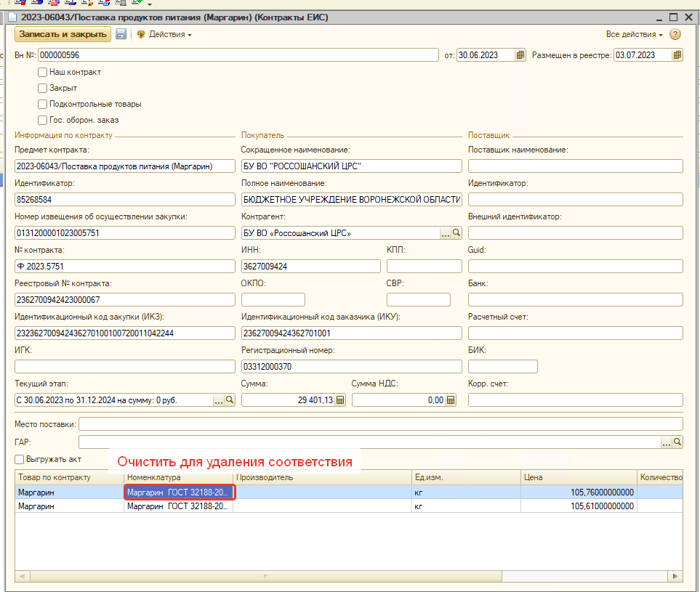The width and height of the screenshot is (700, 592).
Task: Click the Производитель column header
Action: [322, 477]
